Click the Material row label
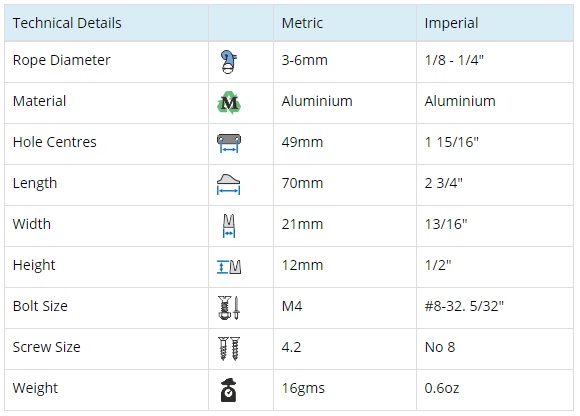580x416 pixels. [39, 101]
